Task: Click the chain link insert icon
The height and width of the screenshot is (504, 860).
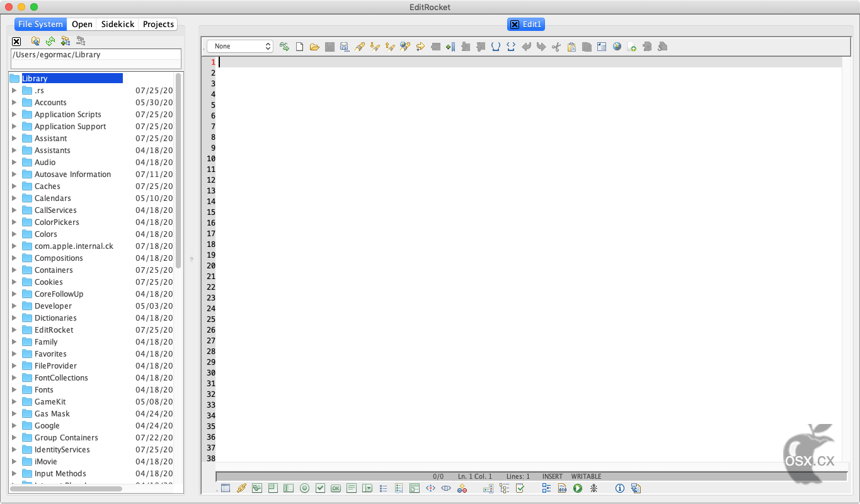Action: [241, 488]
